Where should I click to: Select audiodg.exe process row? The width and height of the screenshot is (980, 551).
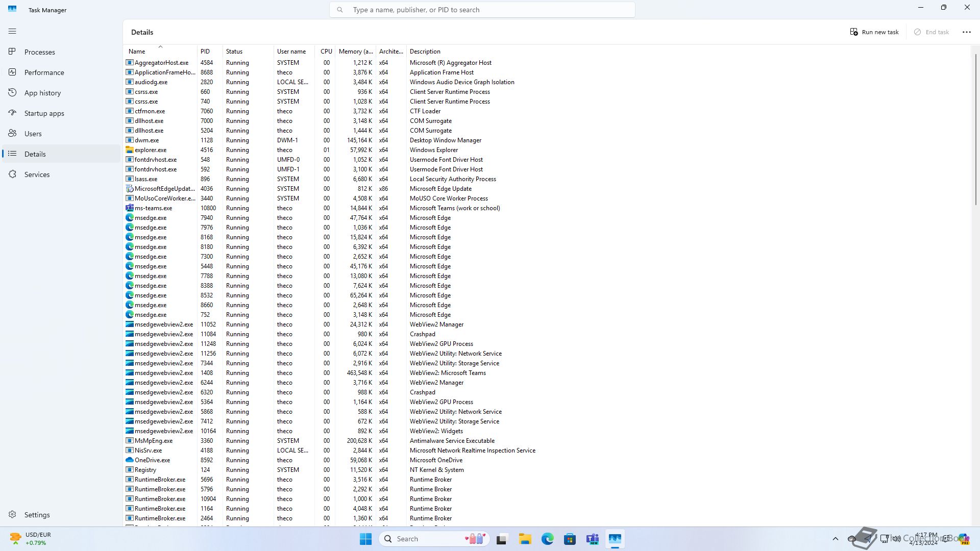click(x=546, y=82)
